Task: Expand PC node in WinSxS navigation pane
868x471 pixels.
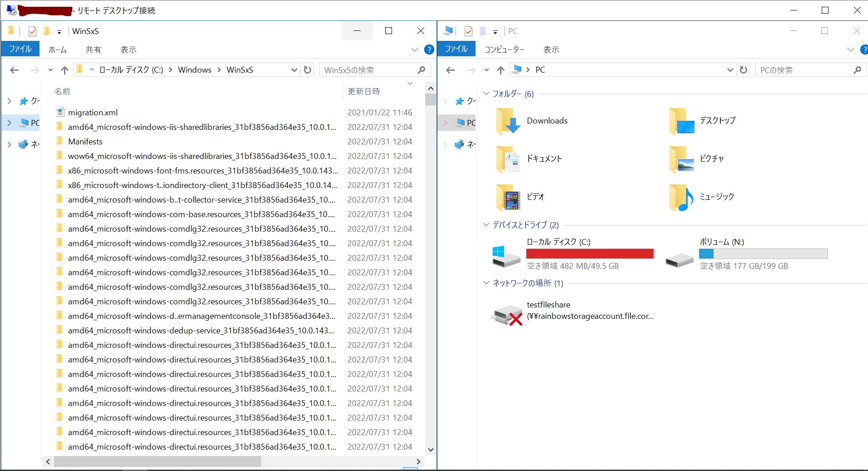Action: 10,123
